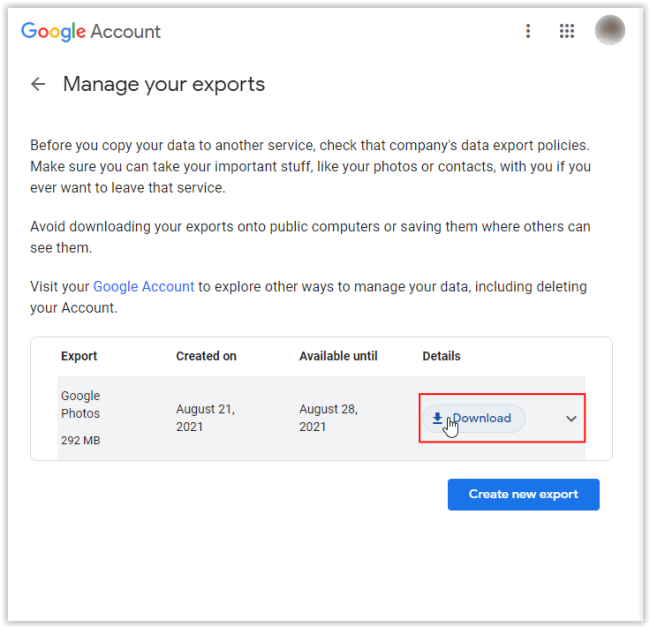Viewport: 650px width, 628px height.
Task: Download the Google Photos export
Action: point(473,418)
